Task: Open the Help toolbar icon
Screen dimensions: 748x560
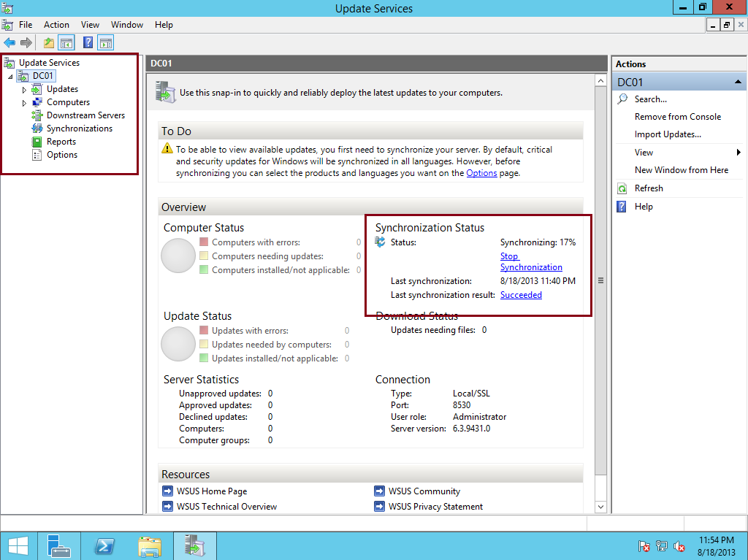Action: click(x=88, y=43)
